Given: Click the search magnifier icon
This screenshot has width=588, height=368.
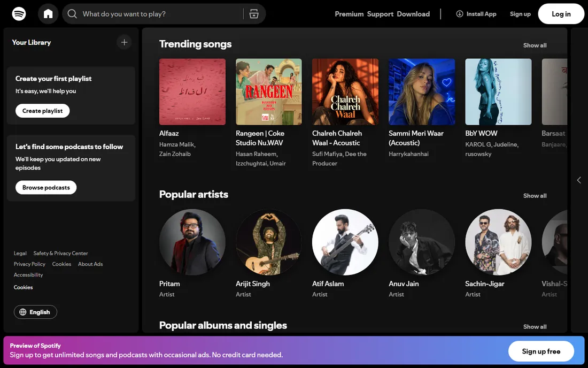Looking at the screenshot, I should tap(72, 14).
